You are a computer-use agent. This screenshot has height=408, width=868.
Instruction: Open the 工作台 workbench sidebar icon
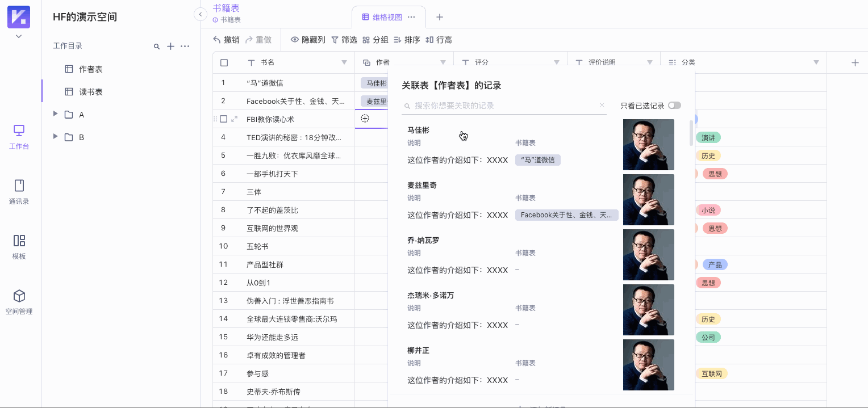(19, 137)
